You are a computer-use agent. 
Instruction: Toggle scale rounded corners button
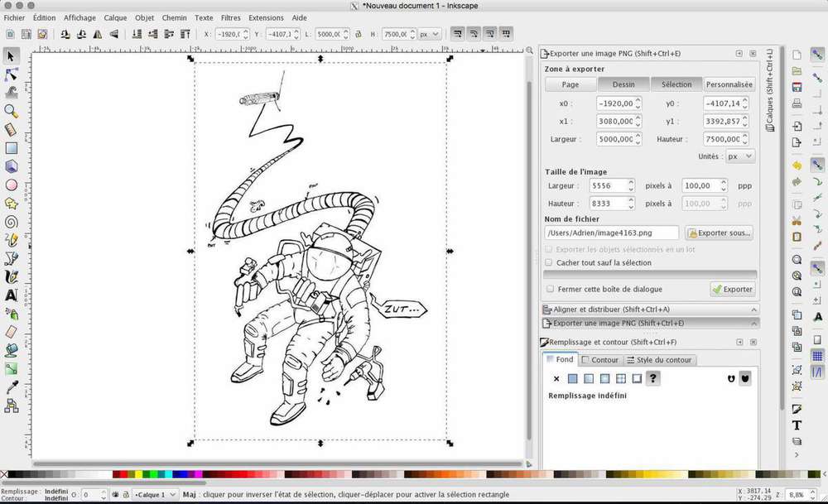point(474,34)
